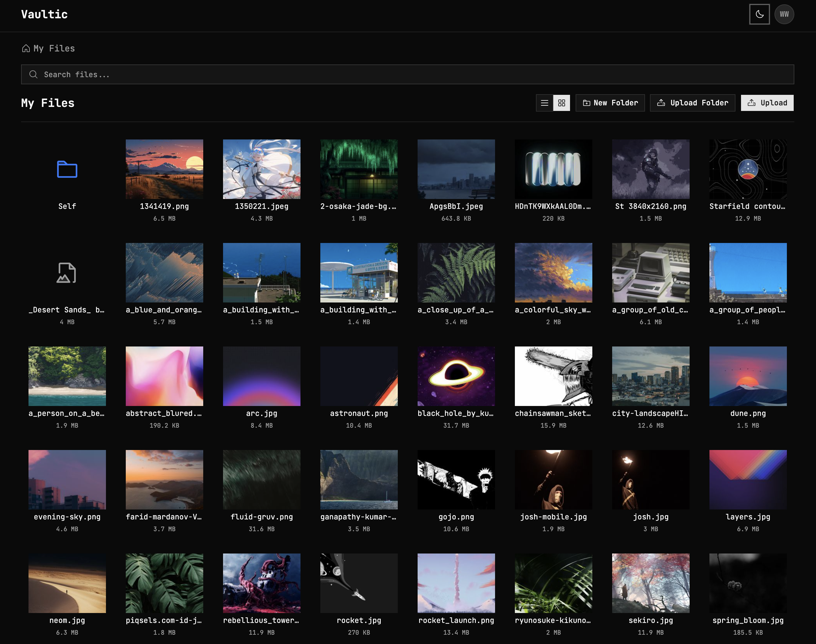The width and height of the screenshot is (816, 644).
Task: Select the gojo.png thumbnail
Action: click(456, 480)
